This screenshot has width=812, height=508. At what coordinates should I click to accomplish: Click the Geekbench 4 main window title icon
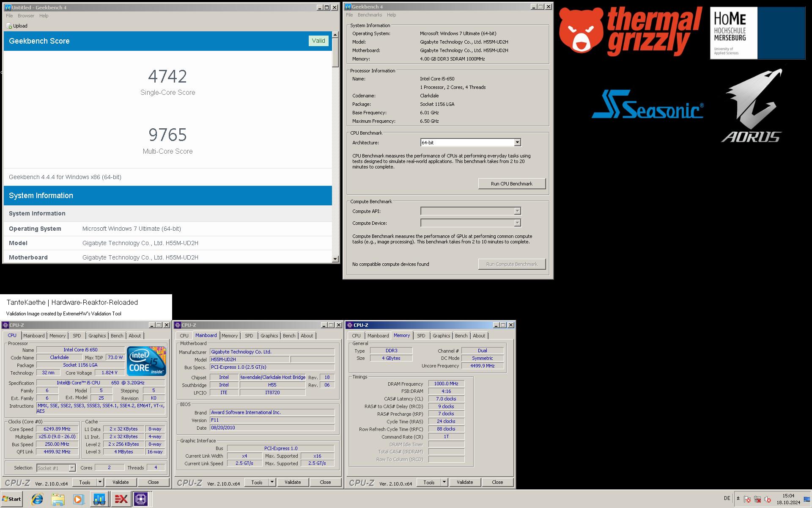tap(348, 7)
